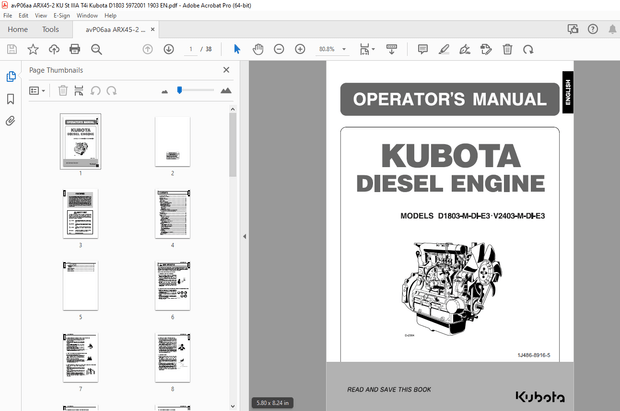Click the thumbnail size slider handle
The width and height of the screenshot is (620, 411).
pyautogui.click(x=180, y=90)
